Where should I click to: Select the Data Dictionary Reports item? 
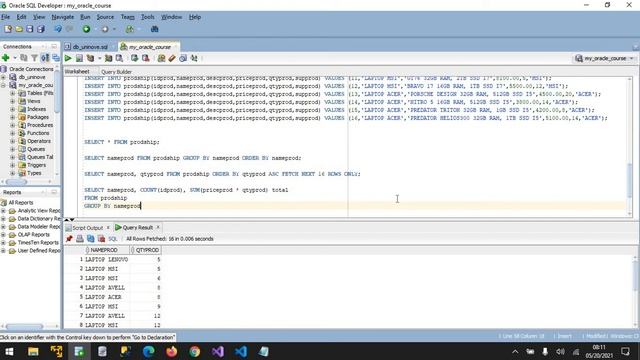click(x=39, y=219)
